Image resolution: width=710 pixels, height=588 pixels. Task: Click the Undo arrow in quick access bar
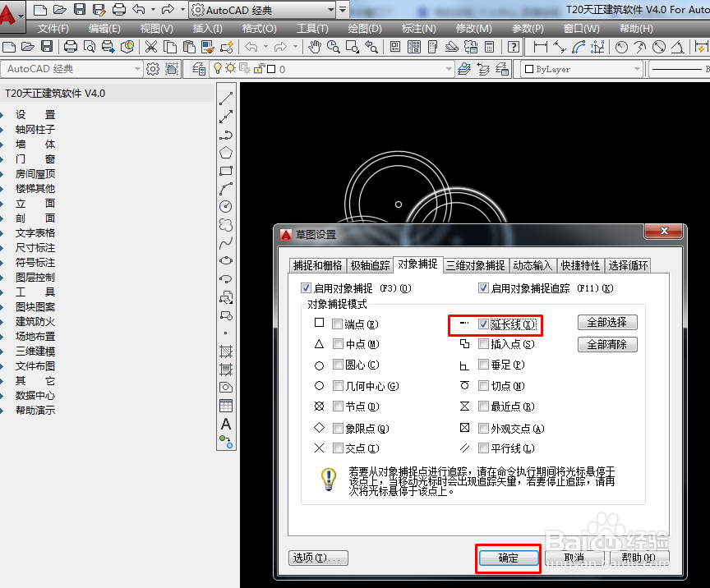coord(139,10)
